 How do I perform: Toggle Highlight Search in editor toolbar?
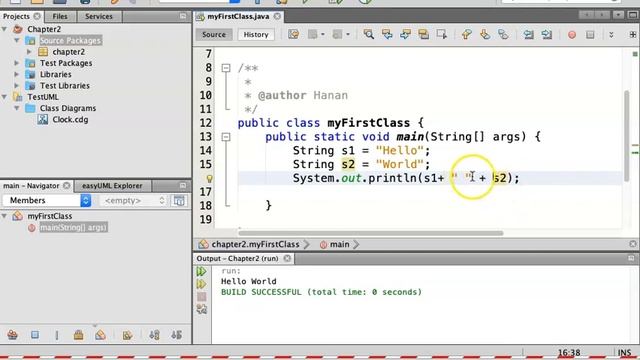(423, 34)
